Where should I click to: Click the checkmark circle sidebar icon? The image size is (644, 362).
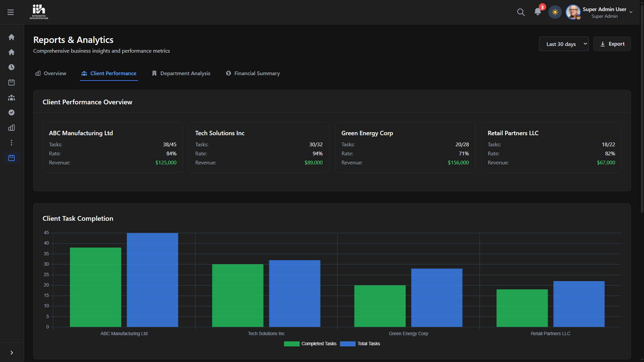click(11, 112)
